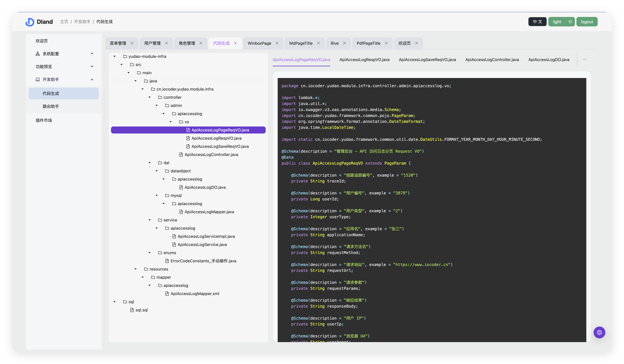Go to 主页 breadcrumb link
This screenshot has height=364, width=624.
(64, 22)
